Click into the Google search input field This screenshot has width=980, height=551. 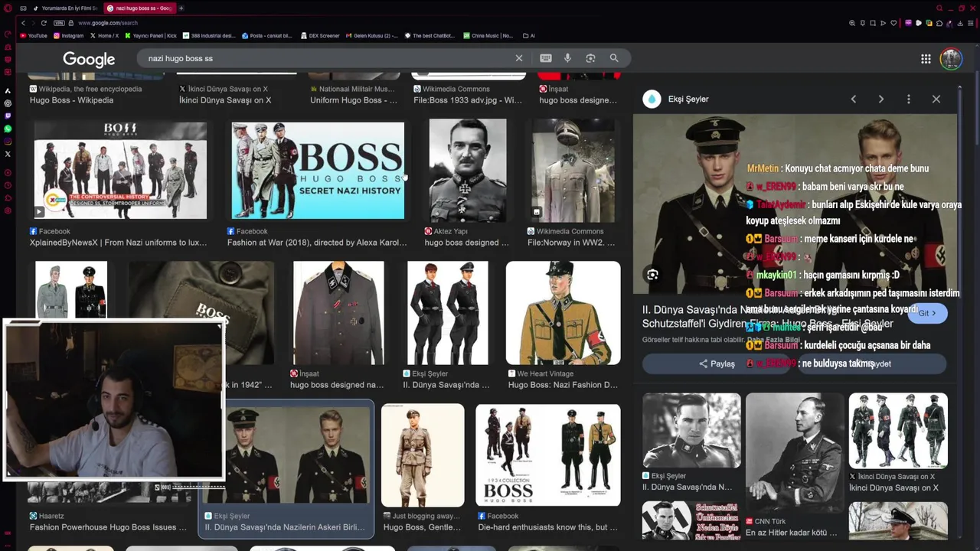[x=329, y=58]
